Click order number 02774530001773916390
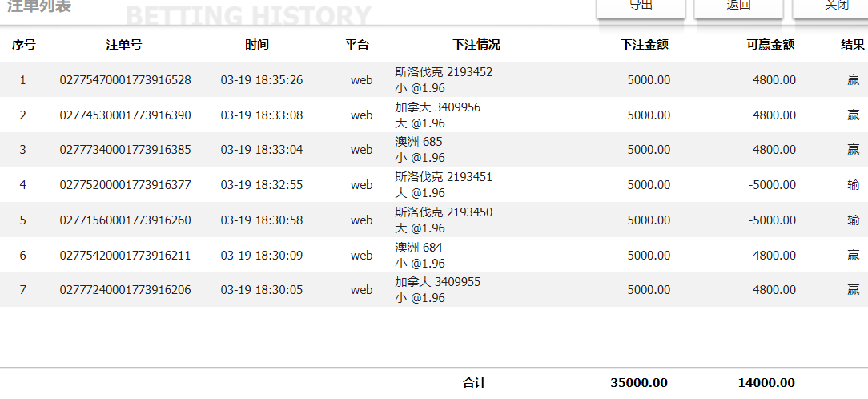 pos(125,115)
